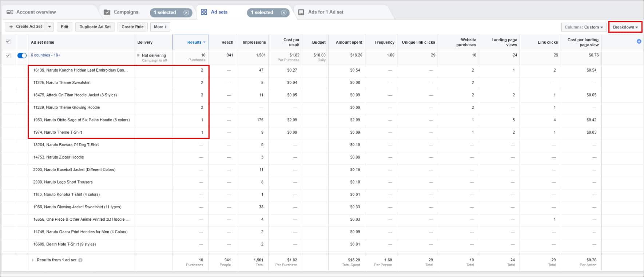Switch off the 6 countries - 18+ ad set toggle
Viewport: 644px width, 277px height.
[22, 55]
